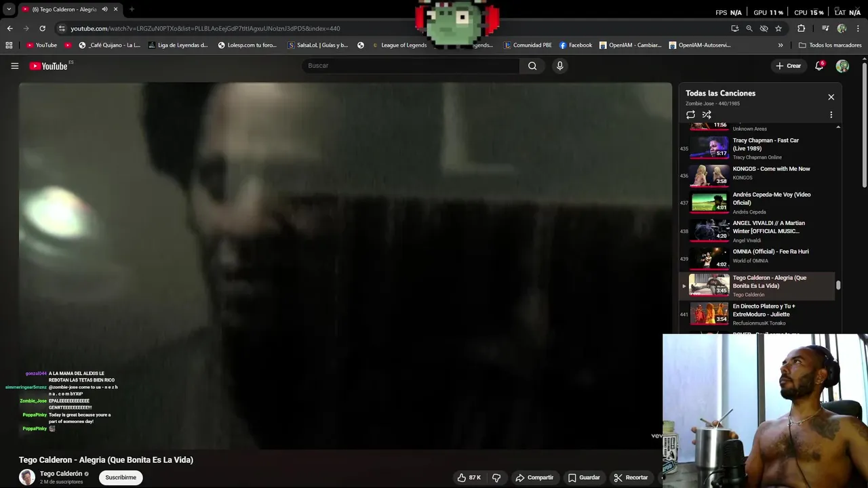868x488 pixels.
Task: Open Tego Calderón channel avatar
Action: [27, 477]
